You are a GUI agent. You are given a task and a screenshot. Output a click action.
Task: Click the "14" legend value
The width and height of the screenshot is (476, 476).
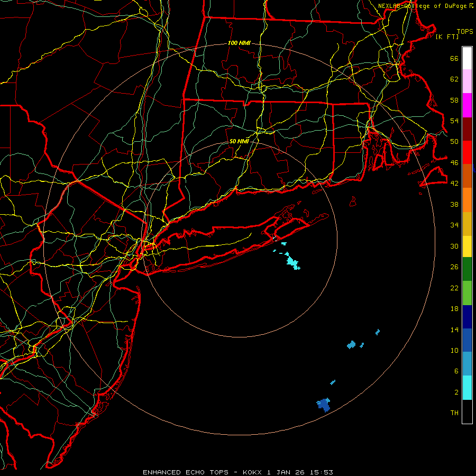pyautogui.click(x=454, y=329)
